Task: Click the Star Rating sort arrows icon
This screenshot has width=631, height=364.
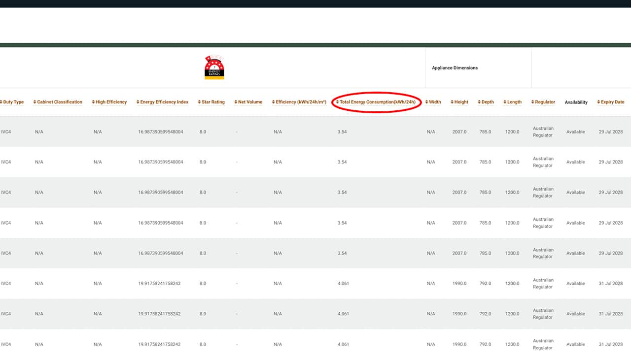Action: pyautogui.click(x=200, y=102)
